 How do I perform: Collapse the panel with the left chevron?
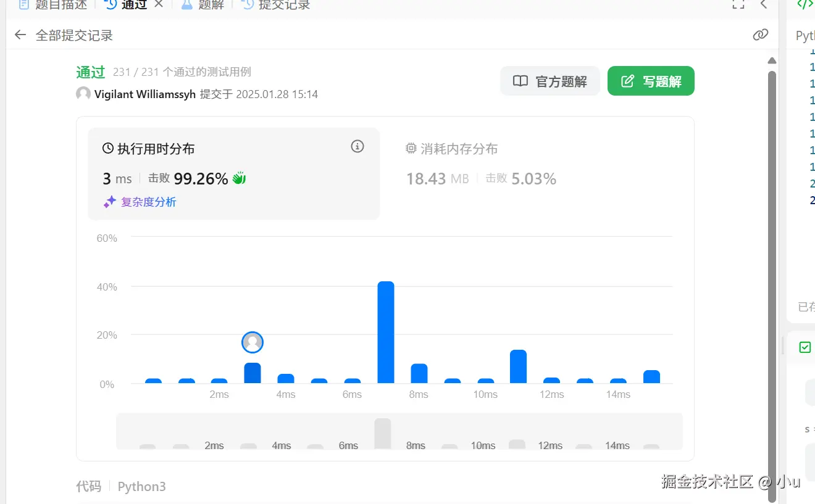(764, 4)
